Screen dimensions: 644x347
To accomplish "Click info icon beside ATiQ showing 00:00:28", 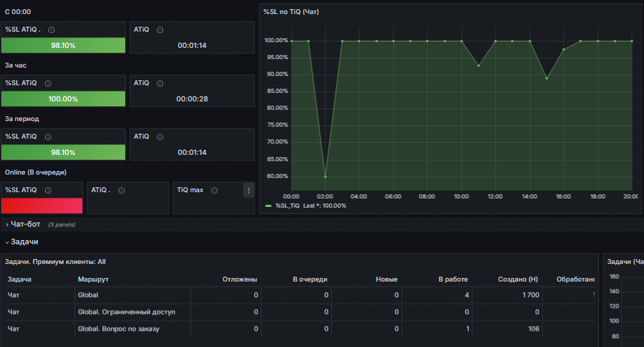I will (160, 83).
